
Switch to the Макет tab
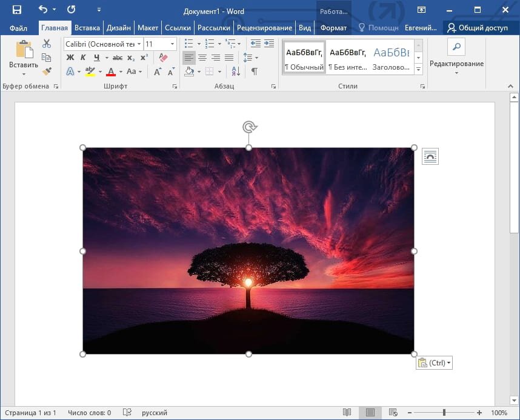pos(148,28)
